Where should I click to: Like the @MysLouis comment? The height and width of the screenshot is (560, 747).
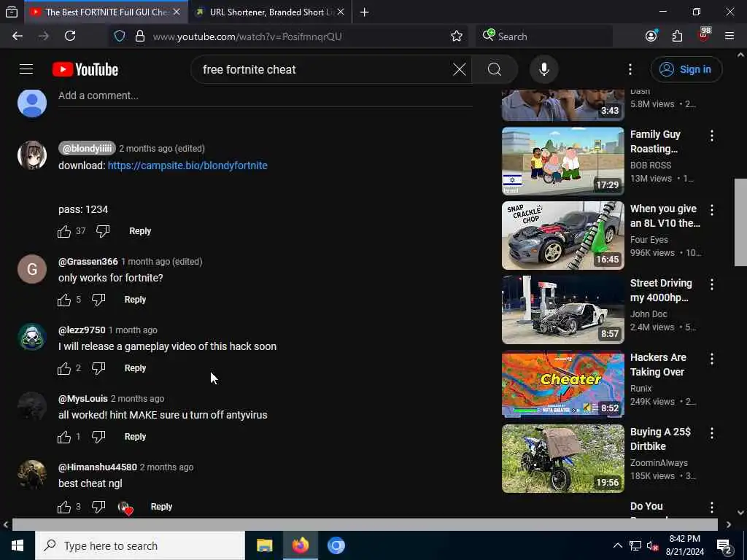pyautogui.click(x=64, y=437)
